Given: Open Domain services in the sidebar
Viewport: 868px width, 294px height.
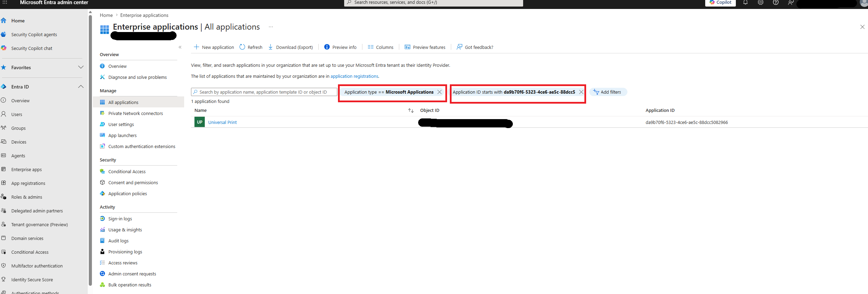Looking at the screenshot, I should click(27, 238).
